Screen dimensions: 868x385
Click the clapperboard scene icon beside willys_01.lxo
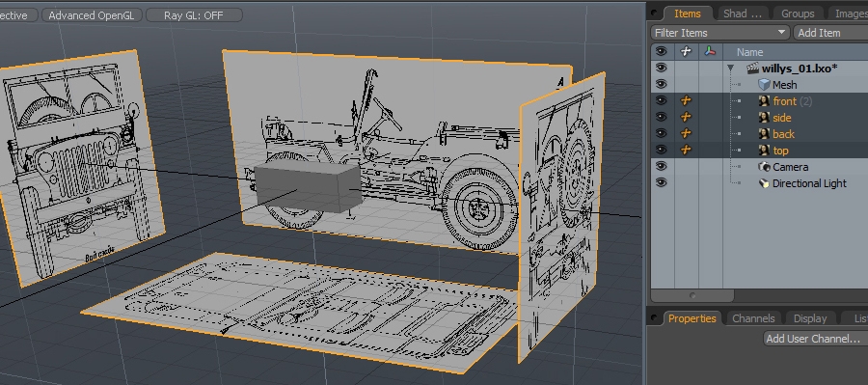[752, 69]
